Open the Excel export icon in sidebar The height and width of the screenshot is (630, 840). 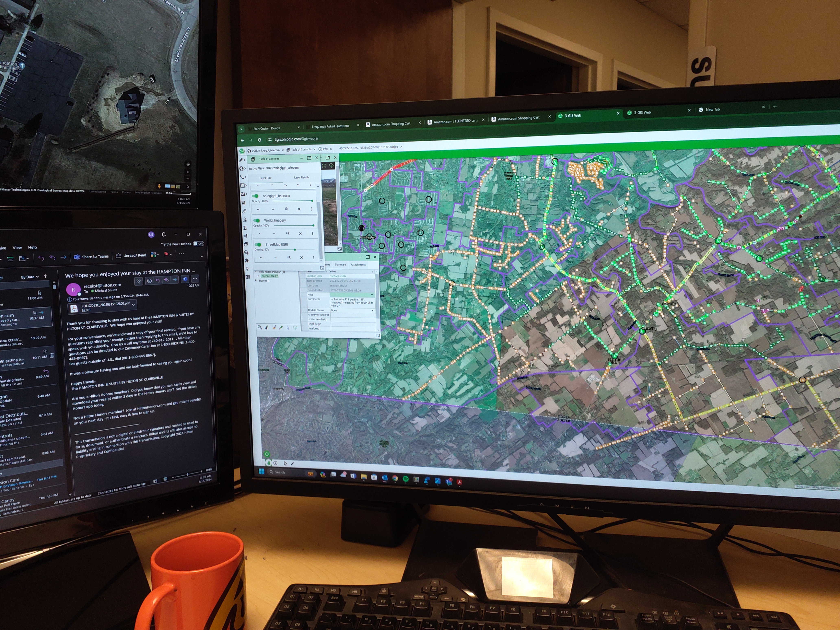coord(248,277)
